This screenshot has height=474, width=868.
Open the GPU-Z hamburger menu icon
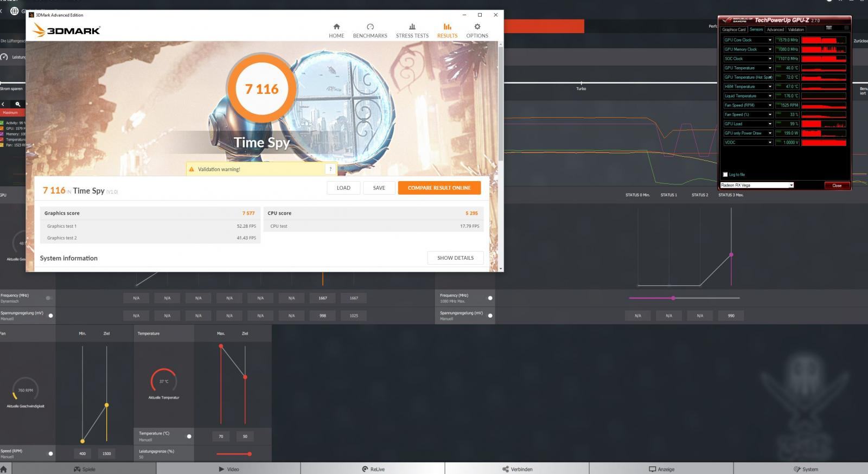tap(847, 28)
